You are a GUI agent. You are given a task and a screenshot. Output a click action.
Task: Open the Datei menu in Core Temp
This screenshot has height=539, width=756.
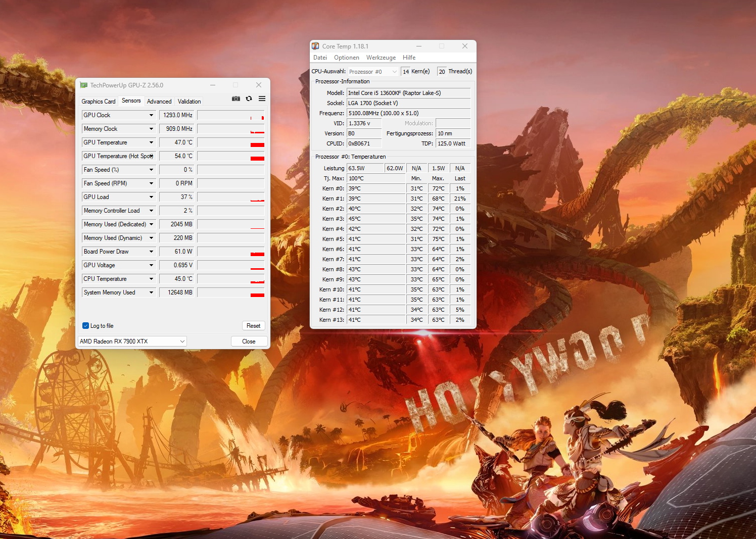tap(320, 58)
